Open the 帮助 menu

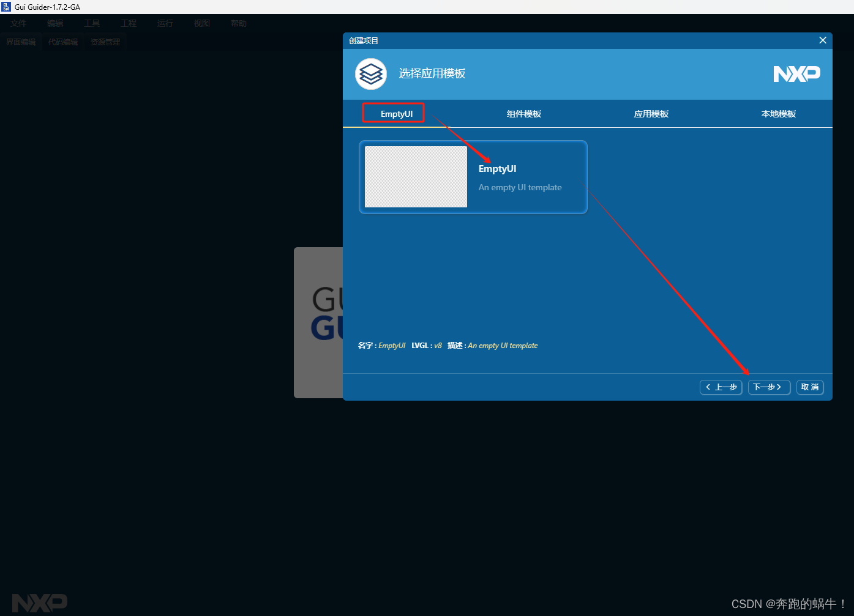239,23
